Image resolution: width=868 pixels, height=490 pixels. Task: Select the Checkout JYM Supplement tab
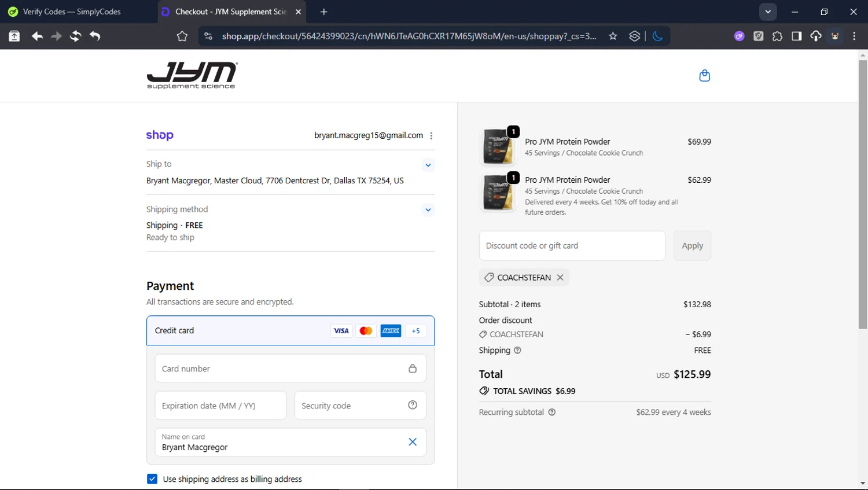point(230,12)
